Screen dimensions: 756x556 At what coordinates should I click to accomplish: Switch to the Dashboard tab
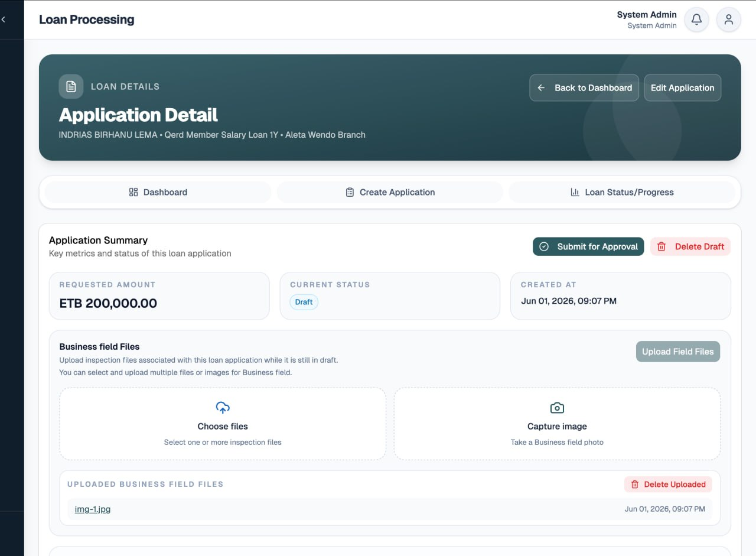pyautogui.click(x=158, y=192)
